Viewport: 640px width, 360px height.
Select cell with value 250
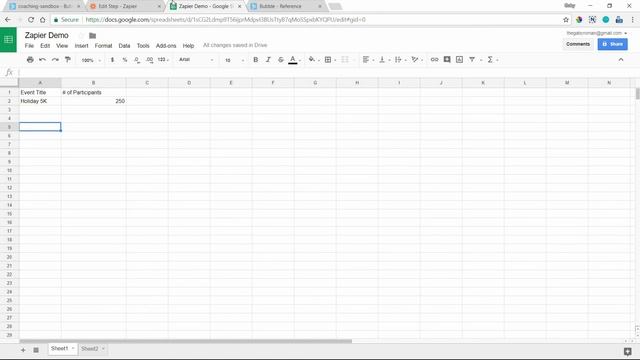point(93,101)
